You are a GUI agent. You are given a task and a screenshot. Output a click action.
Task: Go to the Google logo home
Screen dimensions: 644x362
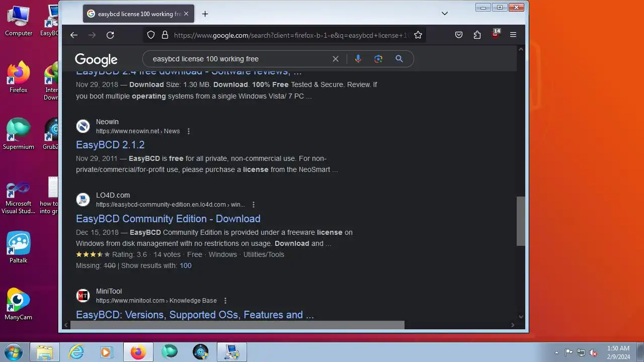pyautogui.click(x=96, y=59)
